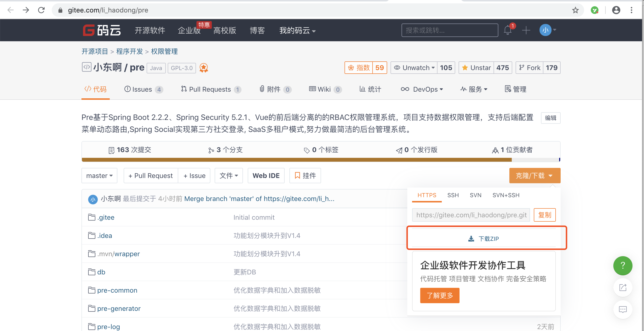Open the 163 次提交 commits link
The height and width of the screenshot is (331, 644).
[130, 150]
